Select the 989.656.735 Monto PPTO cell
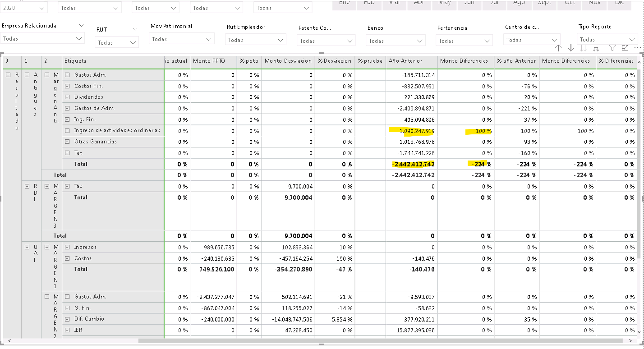 click(213, 247)
